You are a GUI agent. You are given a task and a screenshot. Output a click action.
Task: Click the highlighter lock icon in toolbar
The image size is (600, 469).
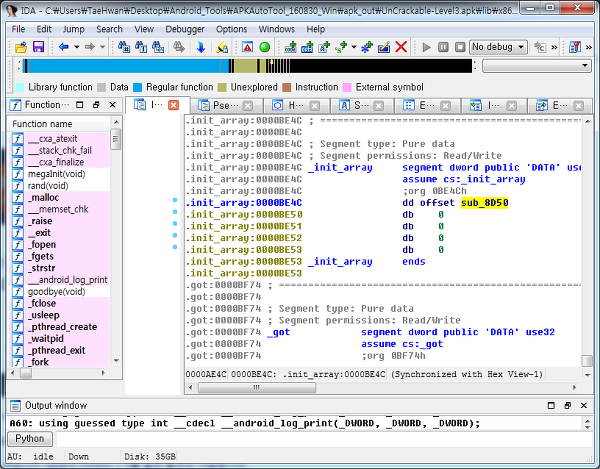222,47
